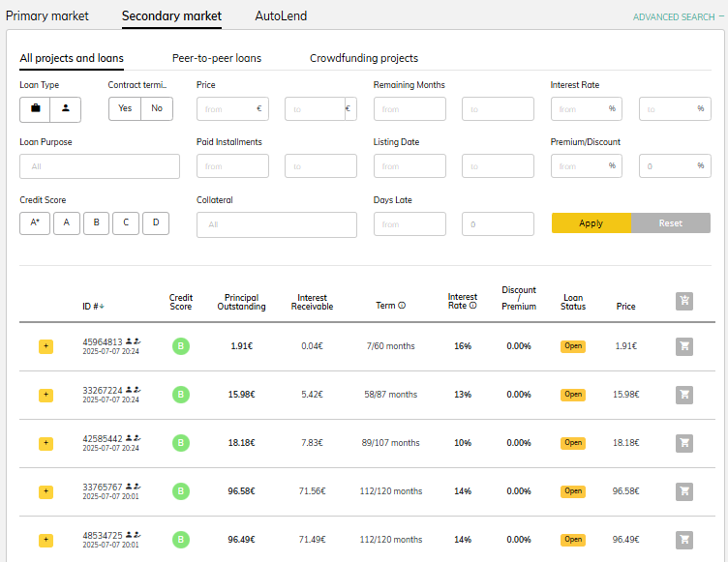Image resolution: width=728 pixels, height=562 pixels.
Task: Click the Remaining Months from field
Action: 409,109
